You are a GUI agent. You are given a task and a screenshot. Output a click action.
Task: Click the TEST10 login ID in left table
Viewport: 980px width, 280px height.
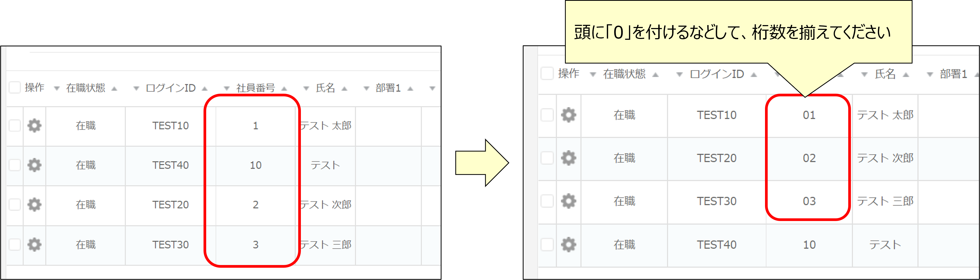click(170, 125)
